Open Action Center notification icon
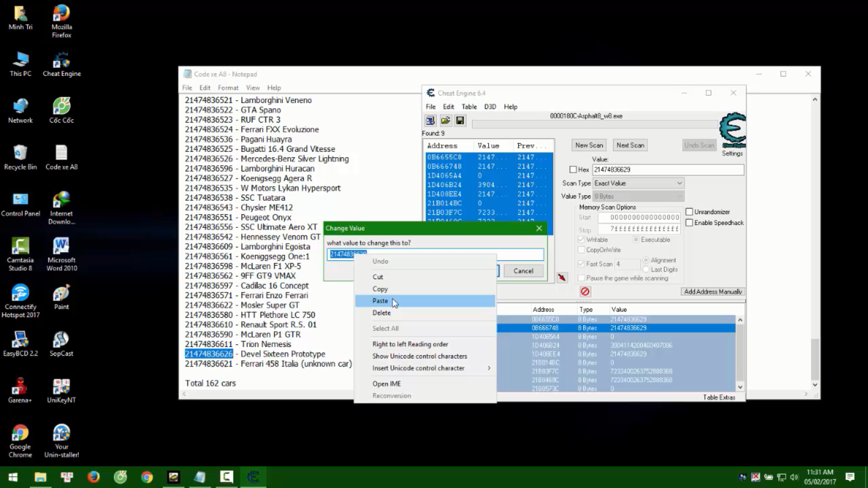 850,477
